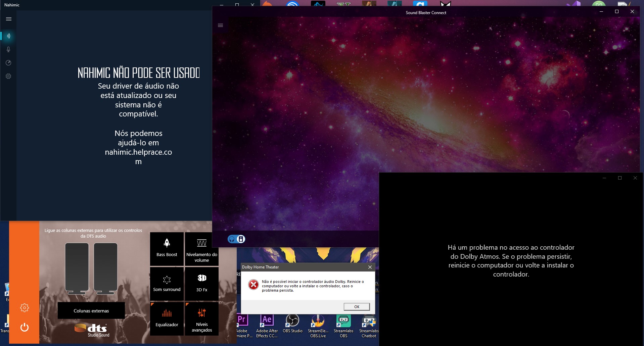Toggle the 3D Fx tile
Viewport: 644px width, 346px height.
point(202,284)
